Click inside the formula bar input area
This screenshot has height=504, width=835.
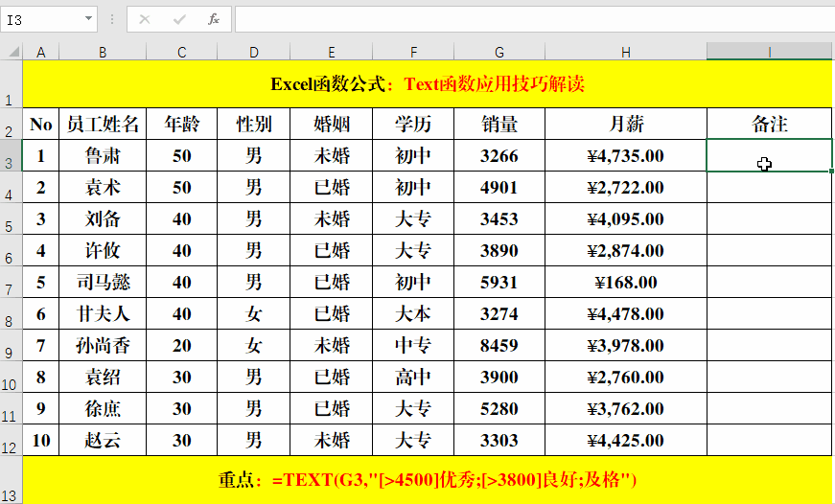535,20
